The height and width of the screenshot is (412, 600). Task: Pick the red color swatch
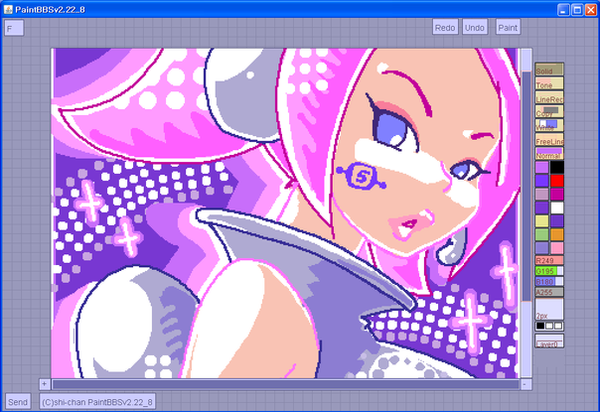(557, 181)
